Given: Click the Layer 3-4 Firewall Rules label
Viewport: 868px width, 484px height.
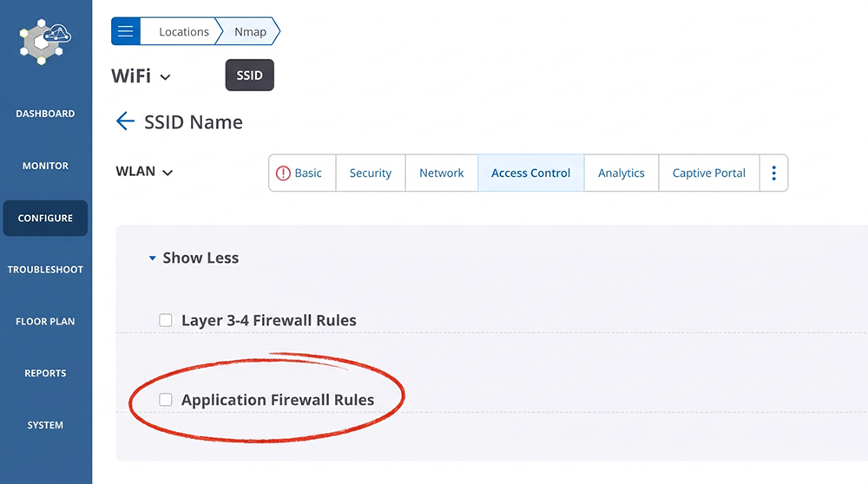Looking at the screenshot, I should pos(269,320).
